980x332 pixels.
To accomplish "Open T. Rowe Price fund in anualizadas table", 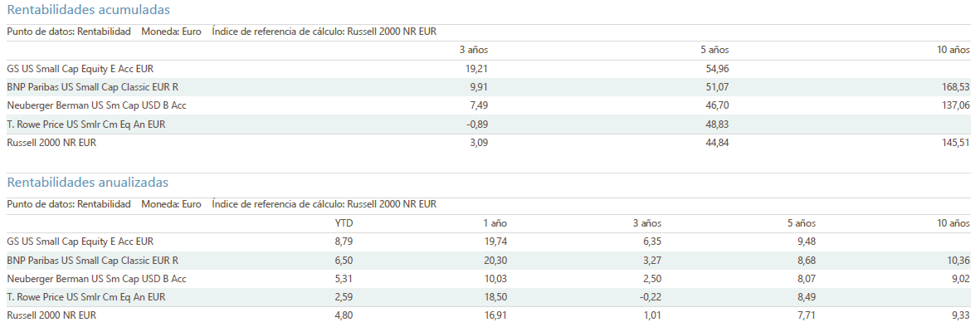I will point(86,297).
